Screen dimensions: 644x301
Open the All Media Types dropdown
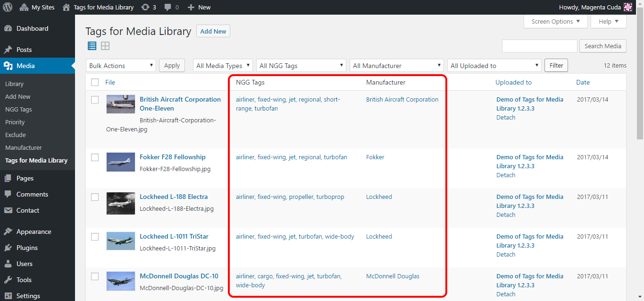click(223, 66)
